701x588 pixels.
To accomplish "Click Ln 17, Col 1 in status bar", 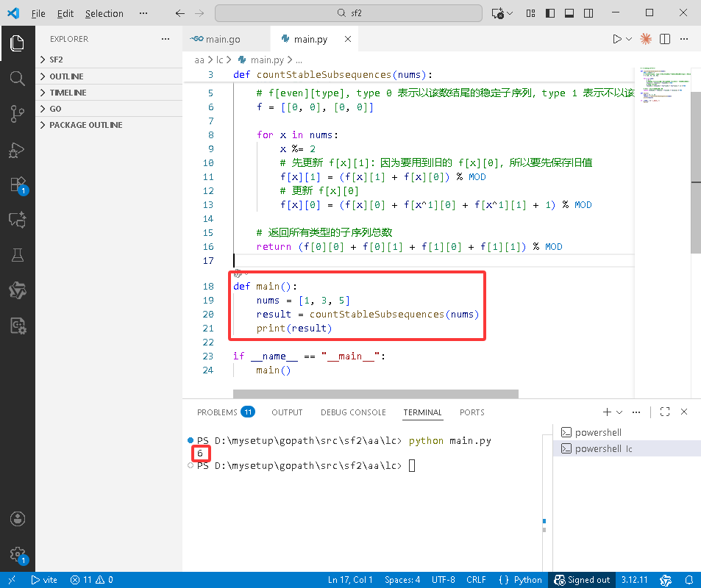I will point(350,580).
